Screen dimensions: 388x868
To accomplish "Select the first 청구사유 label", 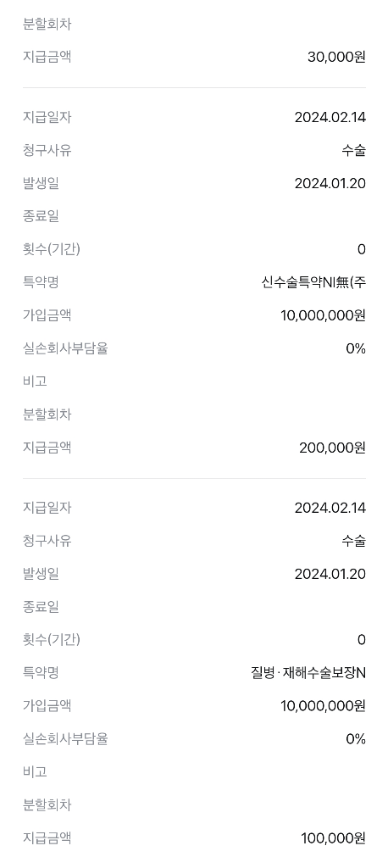I will tap(47, 150).
